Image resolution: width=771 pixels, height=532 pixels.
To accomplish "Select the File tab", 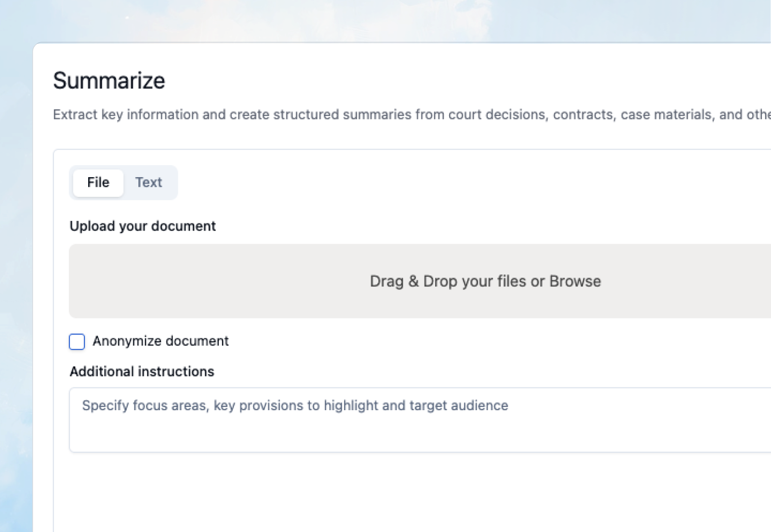I will coord(98,182).
